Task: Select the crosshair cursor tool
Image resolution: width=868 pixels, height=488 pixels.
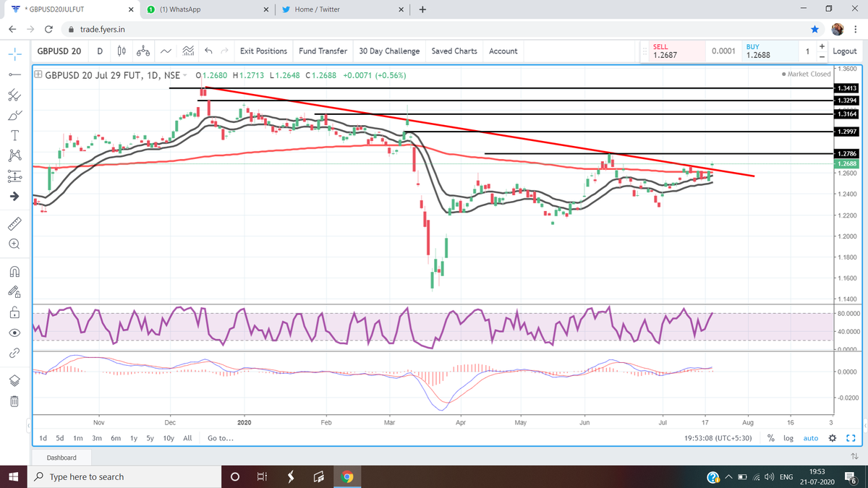Action: 14,53
